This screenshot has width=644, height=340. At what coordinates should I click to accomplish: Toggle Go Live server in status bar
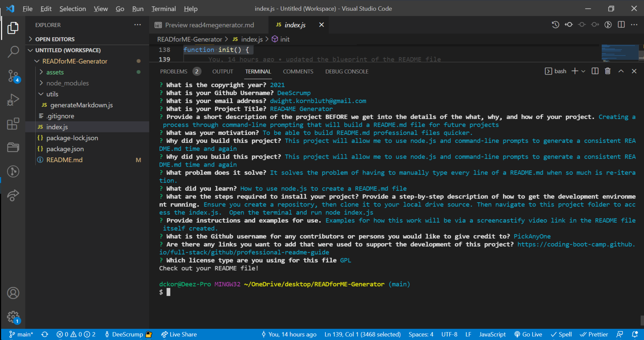tap(528, 334)
